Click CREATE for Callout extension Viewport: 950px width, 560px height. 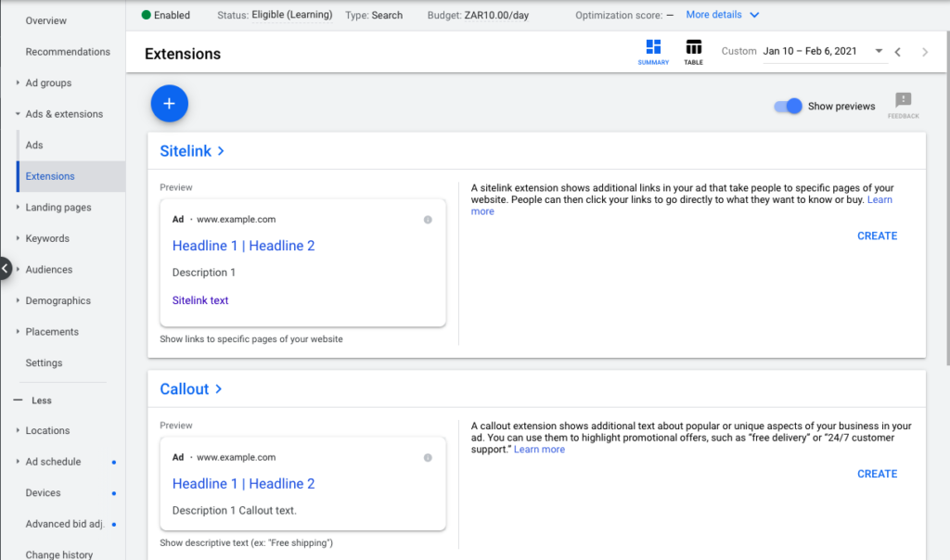pyautogui.click(x=877, y=474)
